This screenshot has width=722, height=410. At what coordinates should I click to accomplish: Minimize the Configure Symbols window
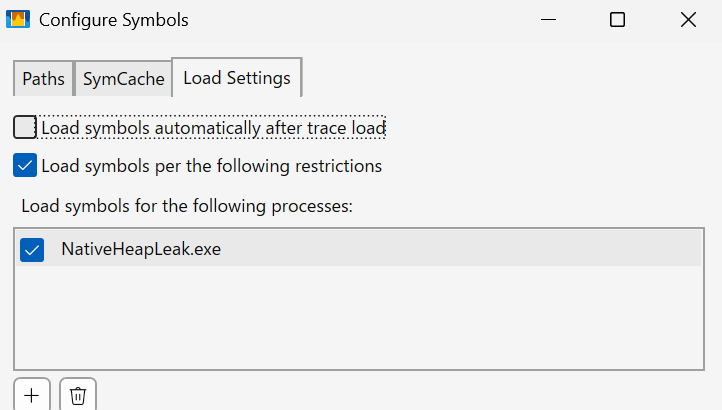547,19
